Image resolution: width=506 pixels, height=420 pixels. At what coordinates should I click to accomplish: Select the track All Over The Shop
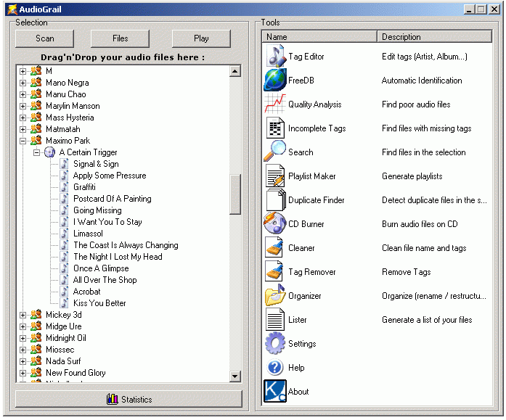coord(105,280)
